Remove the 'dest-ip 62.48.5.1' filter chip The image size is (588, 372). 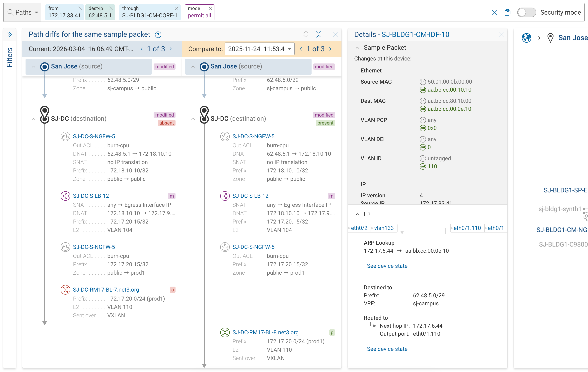(111, 8)
